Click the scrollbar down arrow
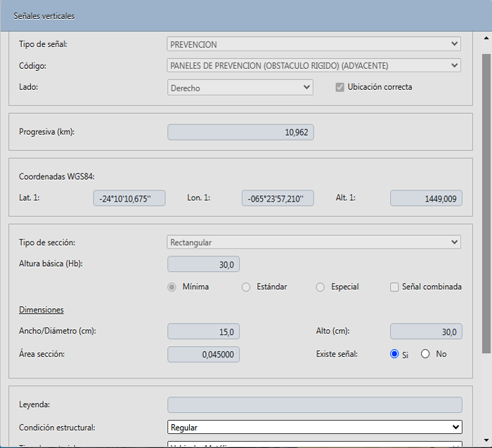The image size is (492, 448). (486, 442)
